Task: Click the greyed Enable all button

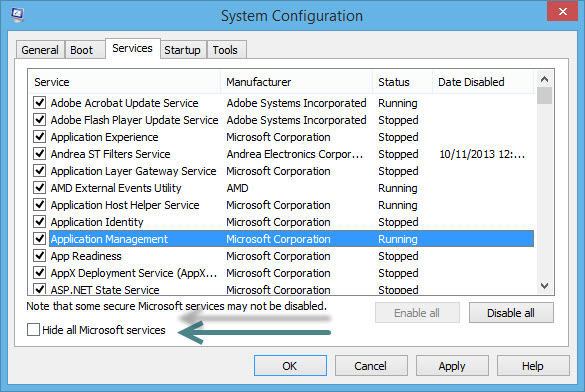Action: pyautogui.click(x=417, y=313)
